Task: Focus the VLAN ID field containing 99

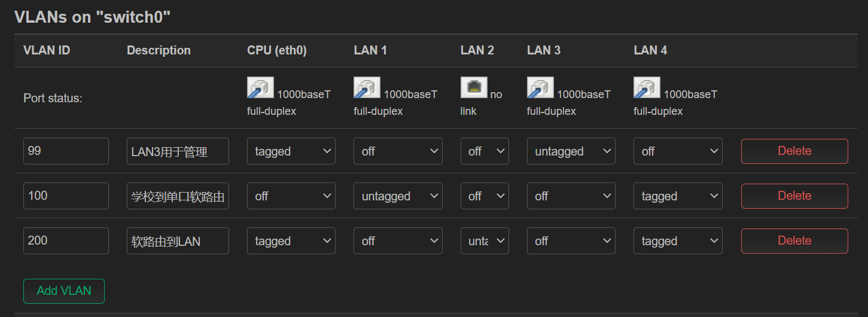Action: (66, 151)
